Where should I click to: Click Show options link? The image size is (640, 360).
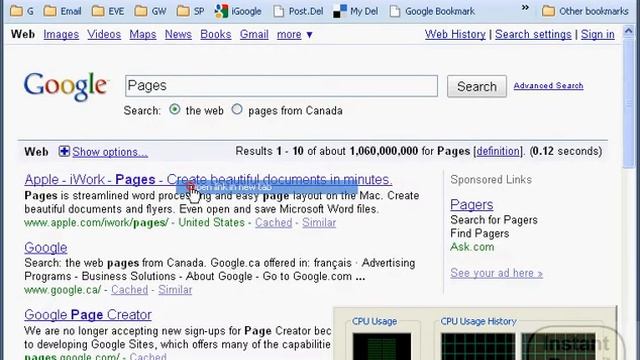110,152
